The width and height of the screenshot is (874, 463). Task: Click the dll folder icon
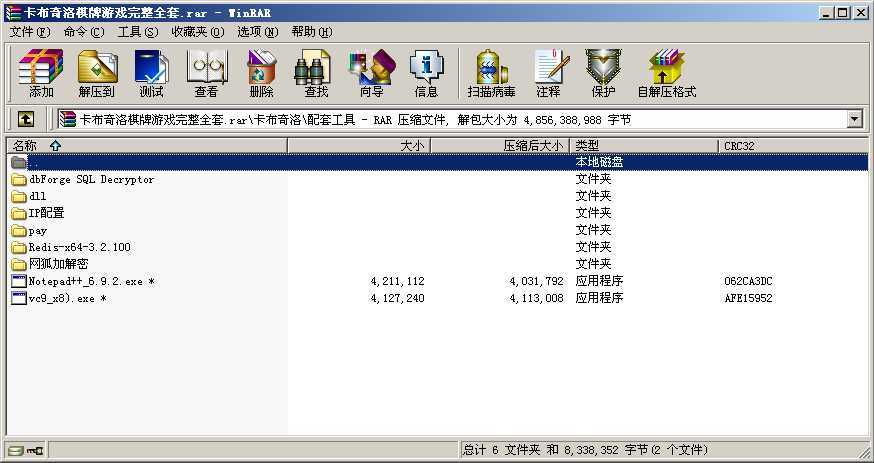[19, 196]
